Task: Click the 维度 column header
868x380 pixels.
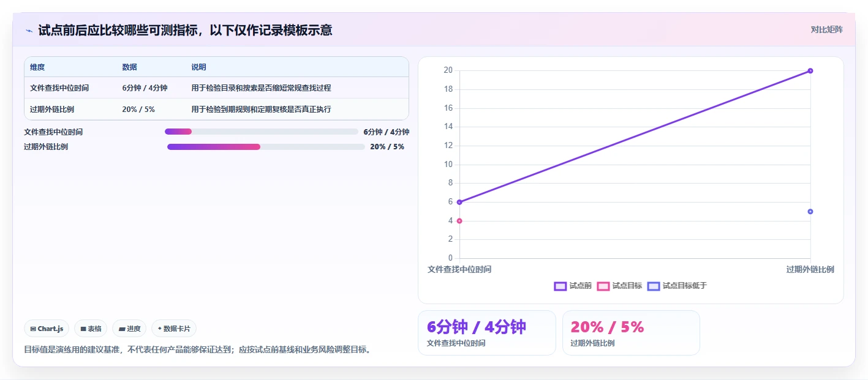Action: 37,67
